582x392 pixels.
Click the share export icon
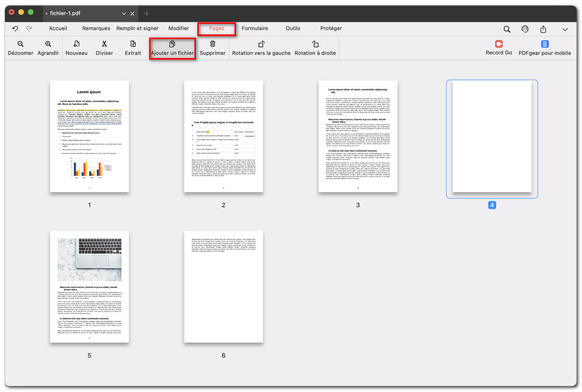tap(543, 29)
